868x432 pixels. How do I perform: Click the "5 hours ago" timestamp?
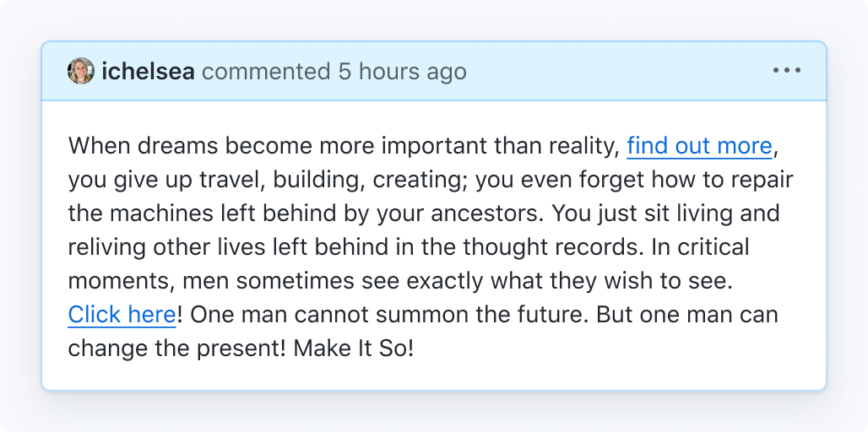(x=403, y=72)
